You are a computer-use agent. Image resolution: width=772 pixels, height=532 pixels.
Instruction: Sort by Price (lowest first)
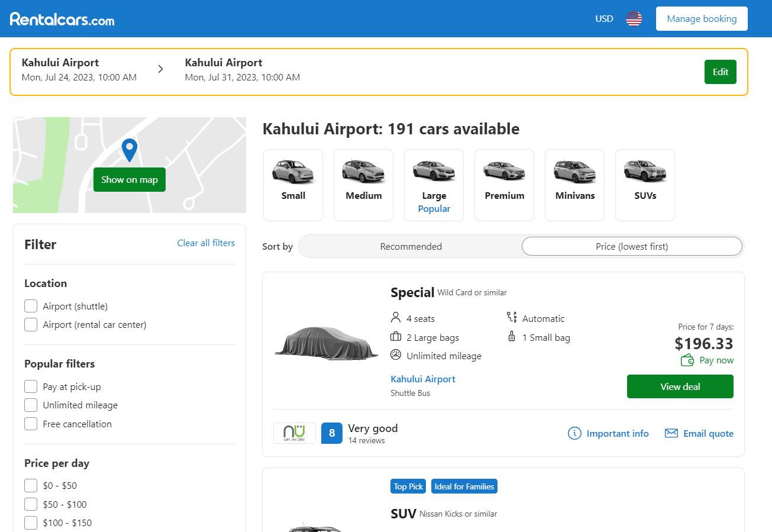pyautogui.click(x=632, y=246)
